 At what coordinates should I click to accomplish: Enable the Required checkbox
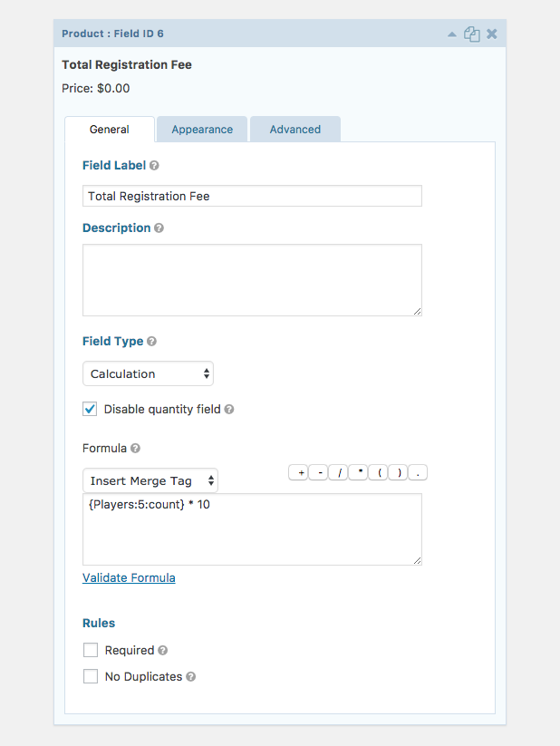point(91,650)
